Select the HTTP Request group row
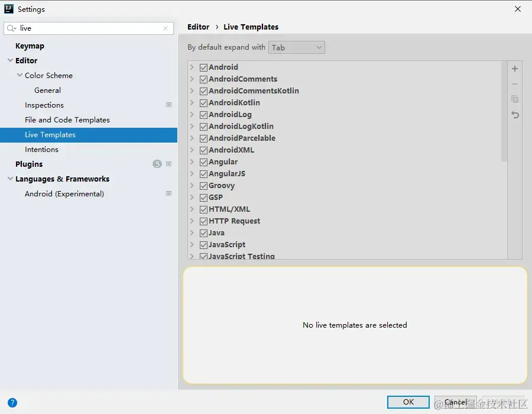532x414 pixels. click(x=345, y=221)
